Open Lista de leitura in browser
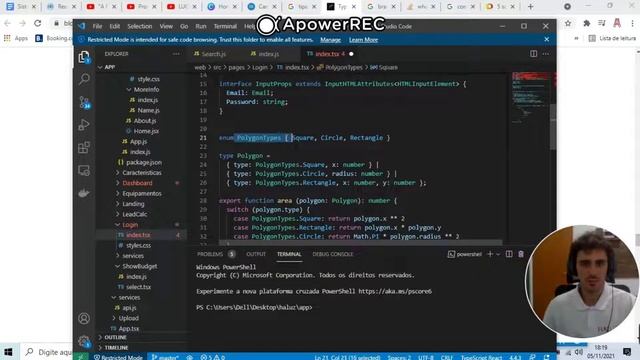The height and width of the screenshot is (360, 640). point(613,38)
